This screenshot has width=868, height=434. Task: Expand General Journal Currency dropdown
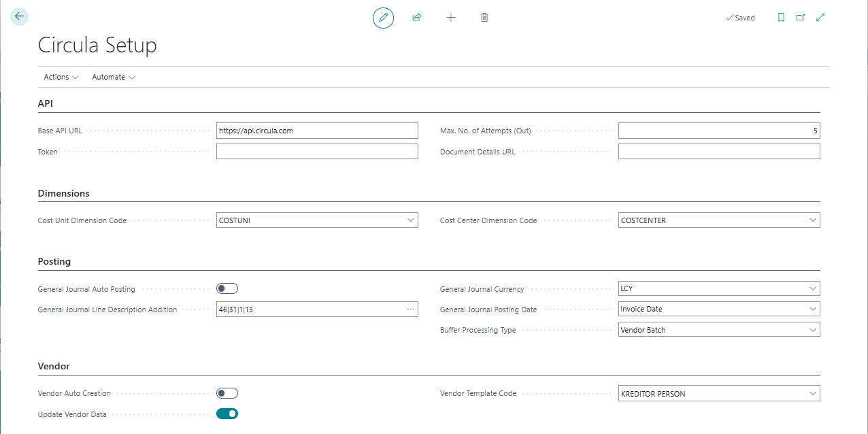(x=812, y=288)
